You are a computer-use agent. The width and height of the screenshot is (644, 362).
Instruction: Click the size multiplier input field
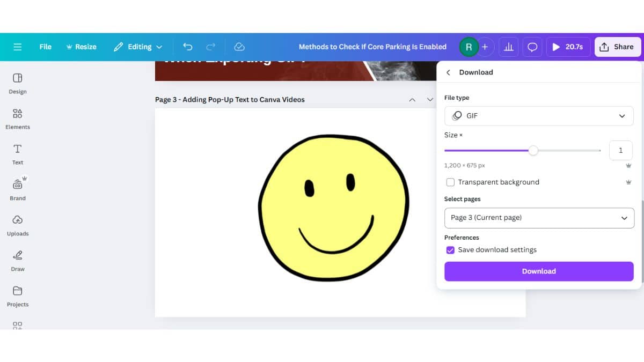click(620, 150)
